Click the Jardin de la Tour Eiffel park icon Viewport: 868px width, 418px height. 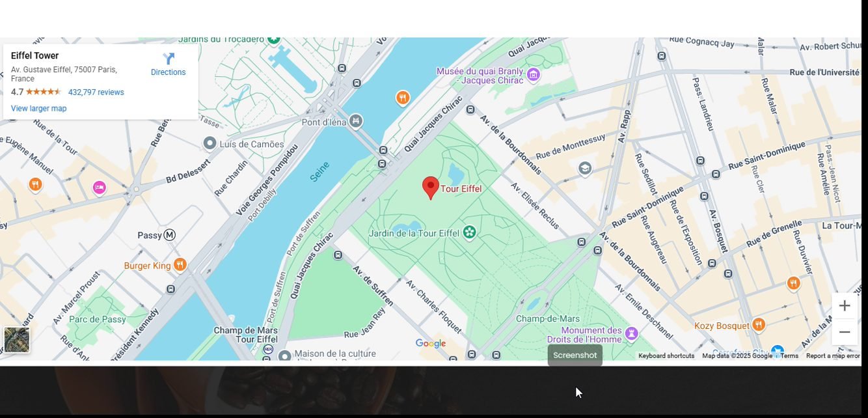click(470, 232)
